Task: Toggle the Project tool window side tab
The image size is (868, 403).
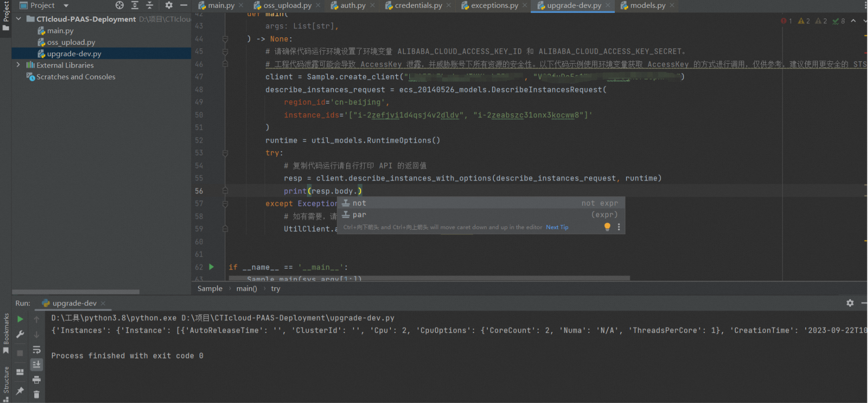Action: [x=6, y=15]
